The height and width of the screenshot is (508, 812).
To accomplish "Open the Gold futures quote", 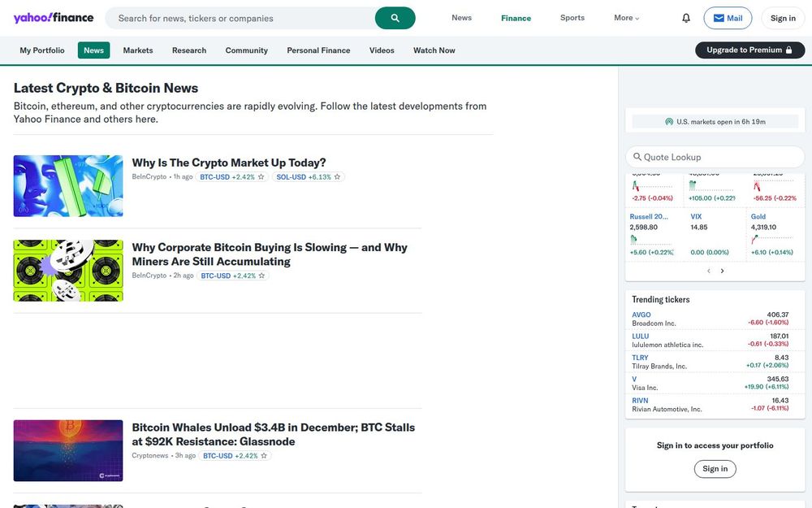I will [758, 217].
